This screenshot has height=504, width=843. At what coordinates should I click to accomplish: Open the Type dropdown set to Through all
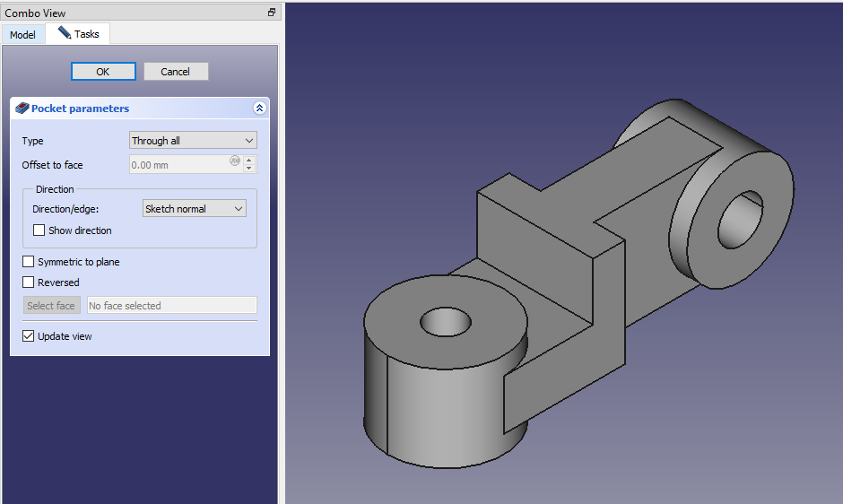193,141
